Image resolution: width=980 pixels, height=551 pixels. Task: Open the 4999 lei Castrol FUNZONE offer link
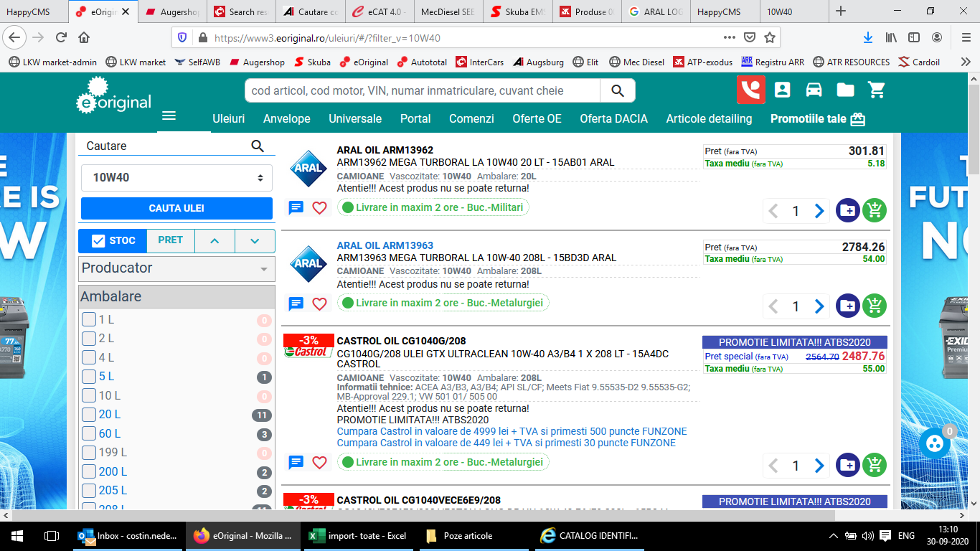coord(512,431)
